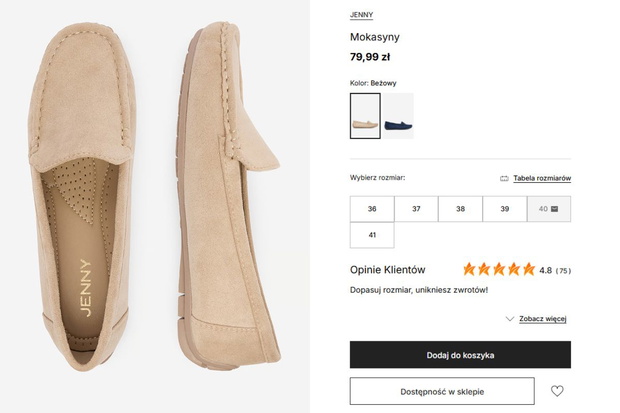Click the size table ruler icon
Viewport: 620px width, 413px height.
[504, 178]
